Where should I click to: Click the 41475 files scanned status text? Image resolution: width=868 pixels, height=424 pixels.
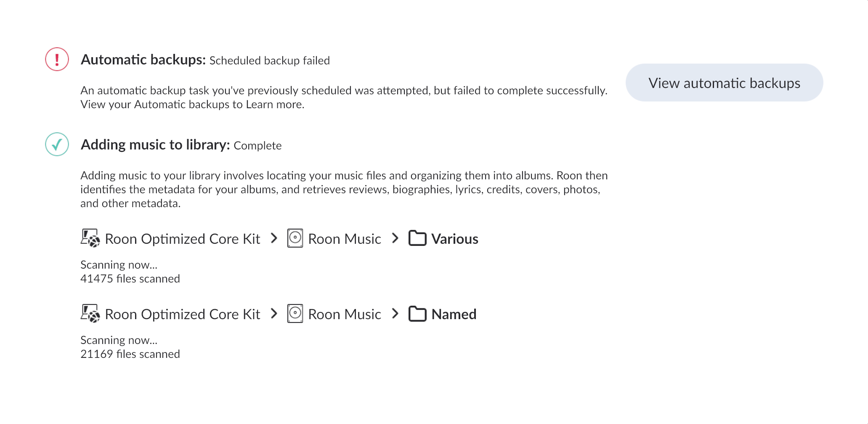130,279
